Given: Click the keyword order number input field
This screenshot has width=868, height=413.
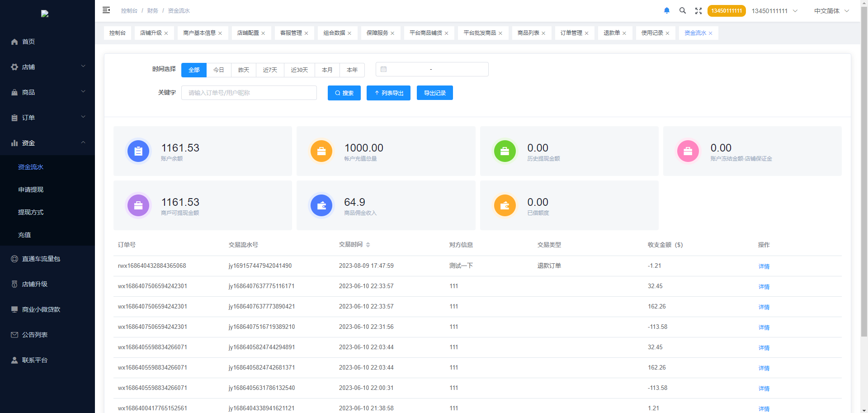Looking at the screenshot, I should pos(249,93).
